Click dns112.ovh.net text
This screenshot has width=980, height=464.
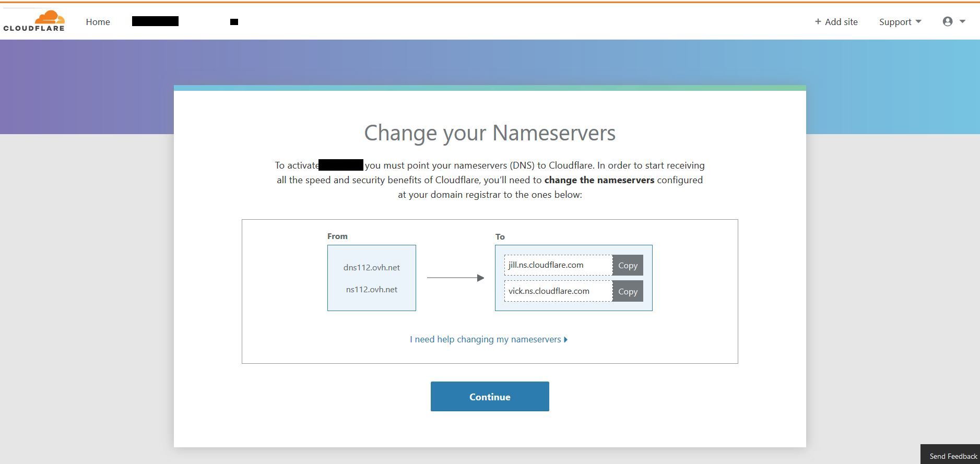371,267
